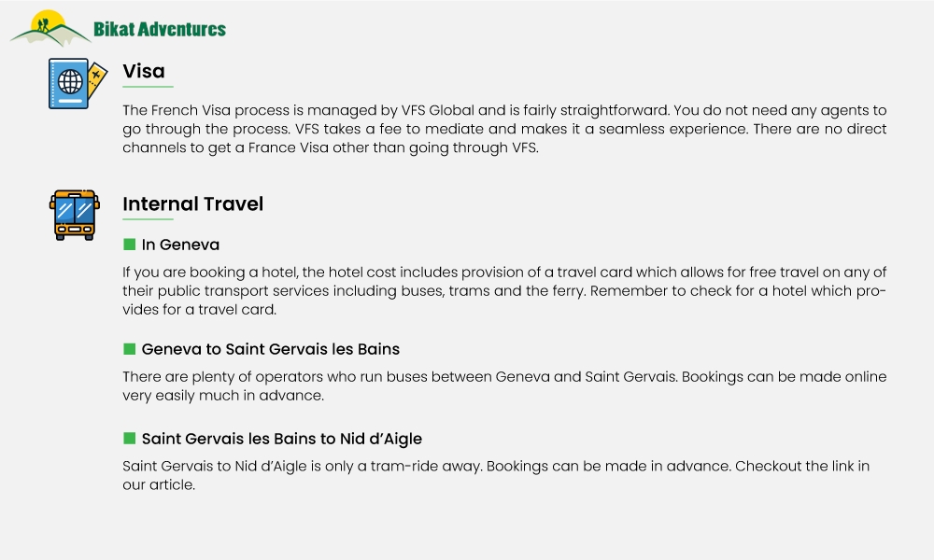Click the hotel travel card paragraph

pos(504,291)
